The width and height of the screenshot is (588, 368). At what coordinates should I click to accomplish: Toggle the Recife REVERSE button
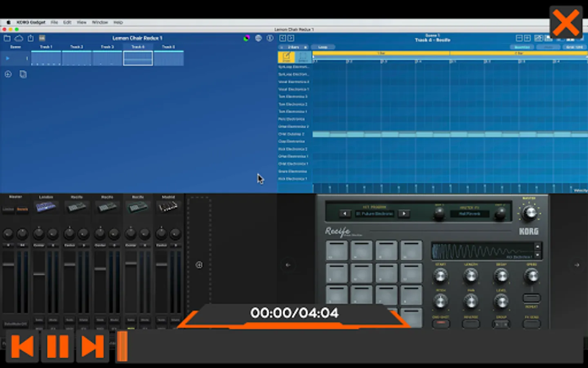471,323
